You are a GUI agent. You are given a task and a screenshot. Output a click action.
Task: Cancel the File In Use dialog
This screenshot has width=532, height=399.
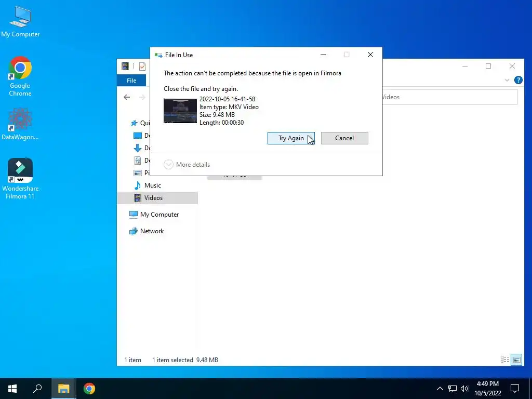pos(344,138)
